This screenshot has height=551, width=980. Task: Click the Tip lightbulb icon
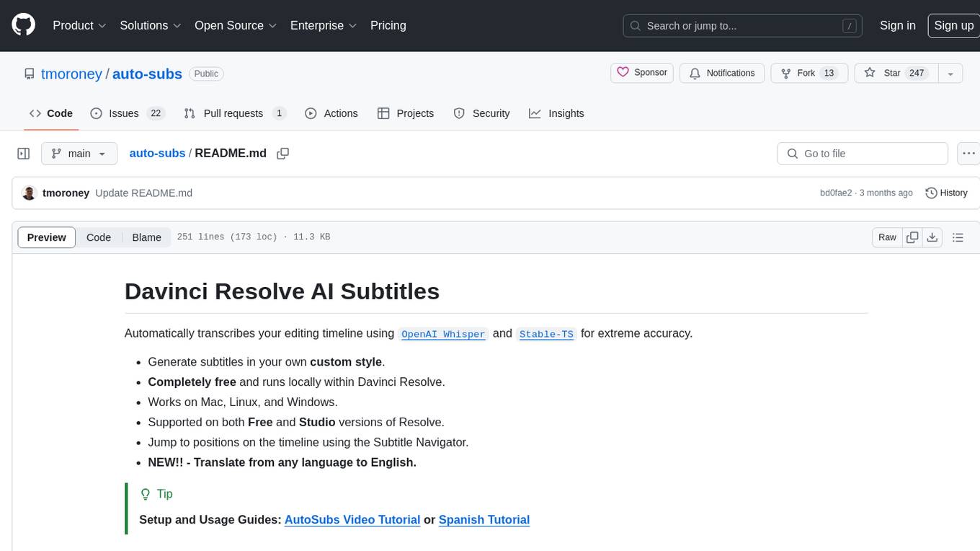click(145, 494)
